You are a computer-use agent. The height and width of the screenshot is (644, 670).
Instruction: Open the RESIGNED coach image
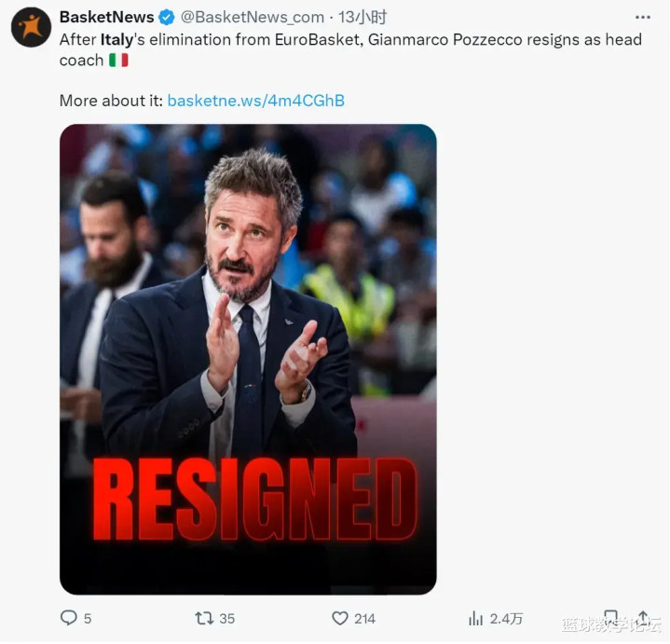pos(248,359)
